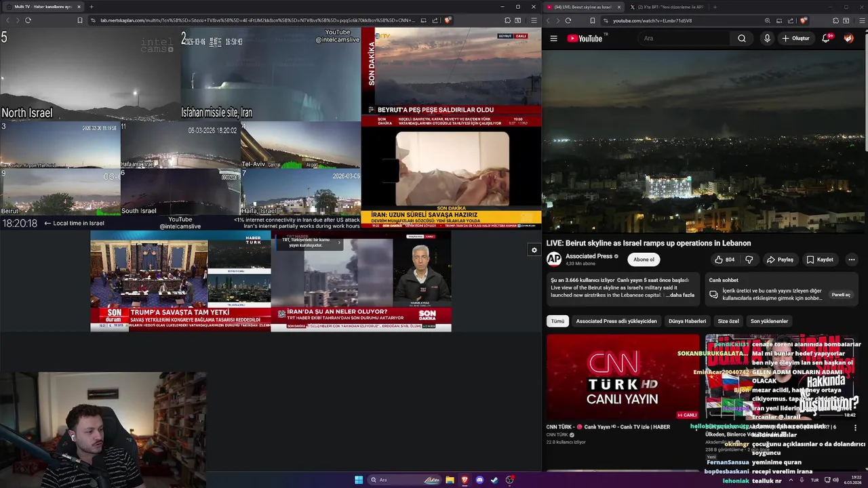The image size is (868, 488).
Task: Open the taskbar clock showing 19:22
Action: tap(854, 480)
